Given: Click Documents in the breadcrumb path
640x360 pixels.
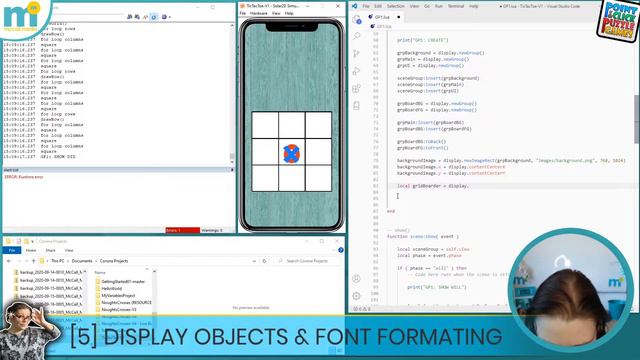Looking at the screenshot, I should coord(82,261).
